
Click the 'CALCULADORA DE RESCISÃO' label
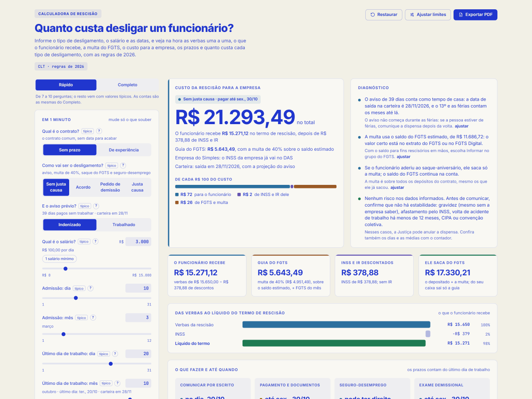[x=68, y=14]
